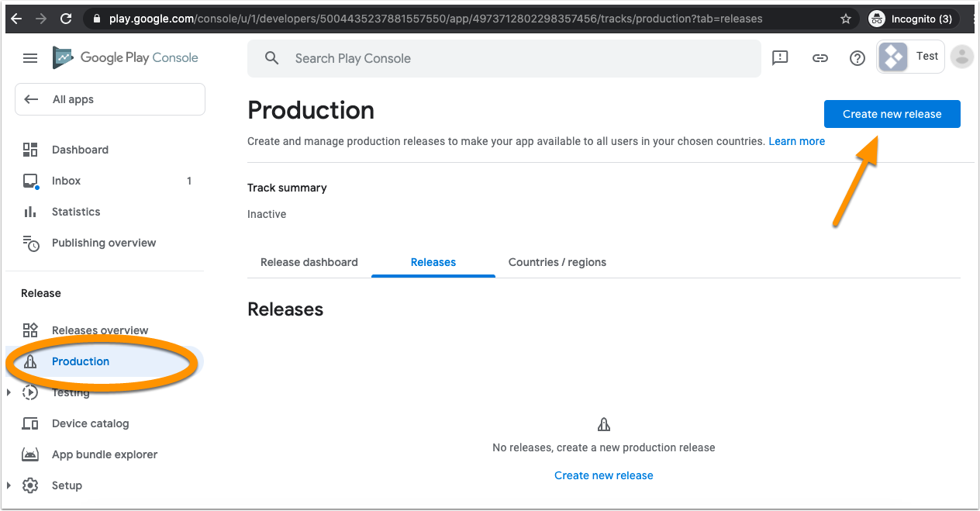The width and height of the screenshot is (980, 511).
Task: Click the blue Create new release button
Action: 892,114
